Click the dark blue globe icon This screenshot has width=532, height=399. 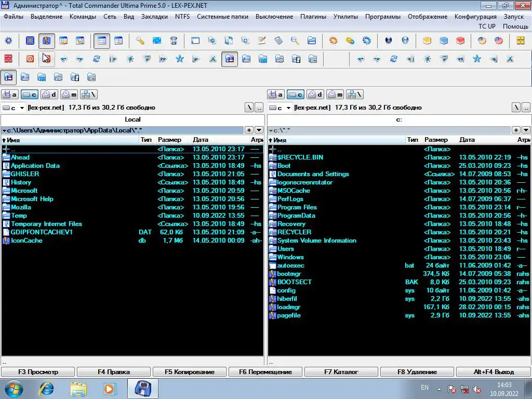tap(389, 41)
